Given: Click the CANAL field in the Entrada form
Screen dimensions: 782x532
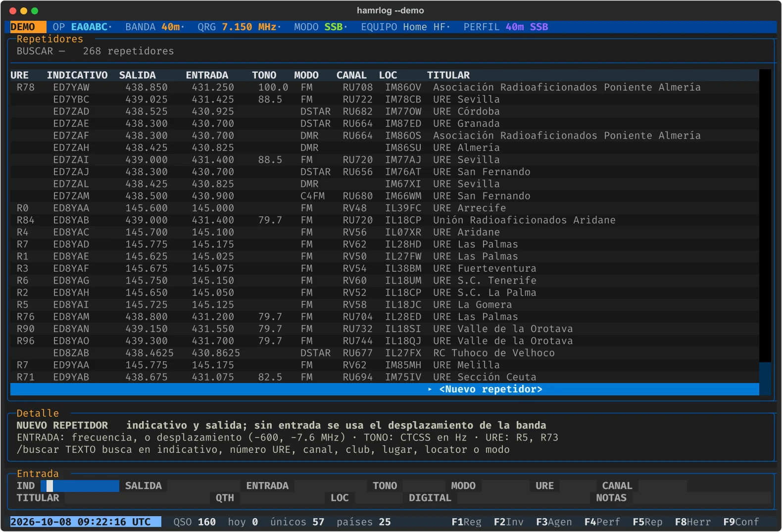Looking at the screenshot, I should [x=663, y=486].
